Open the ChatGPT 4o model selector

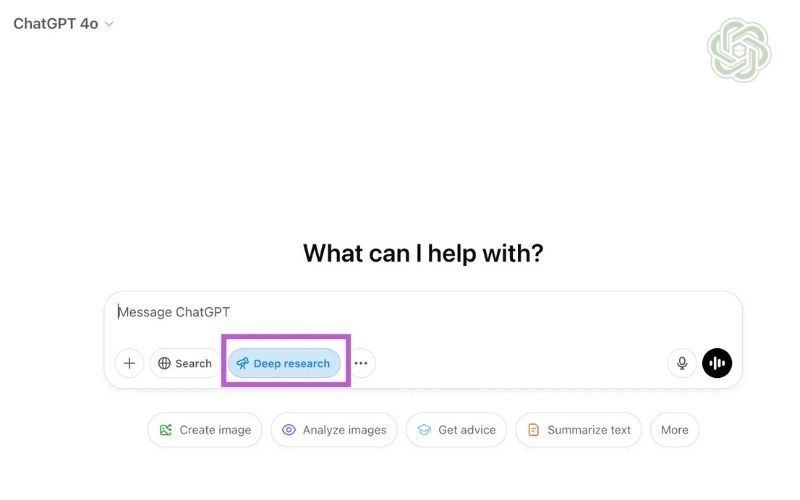[x=63, y=24]
